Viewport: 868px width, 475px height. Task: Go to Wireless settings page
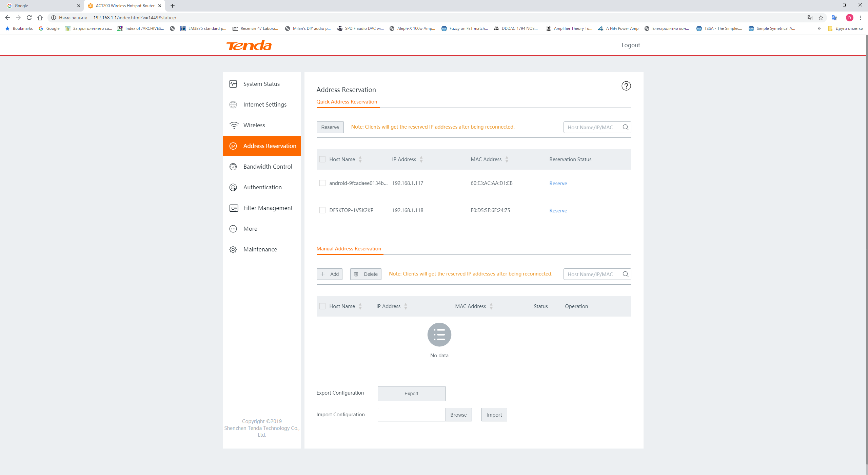click(x=262, y=125)
